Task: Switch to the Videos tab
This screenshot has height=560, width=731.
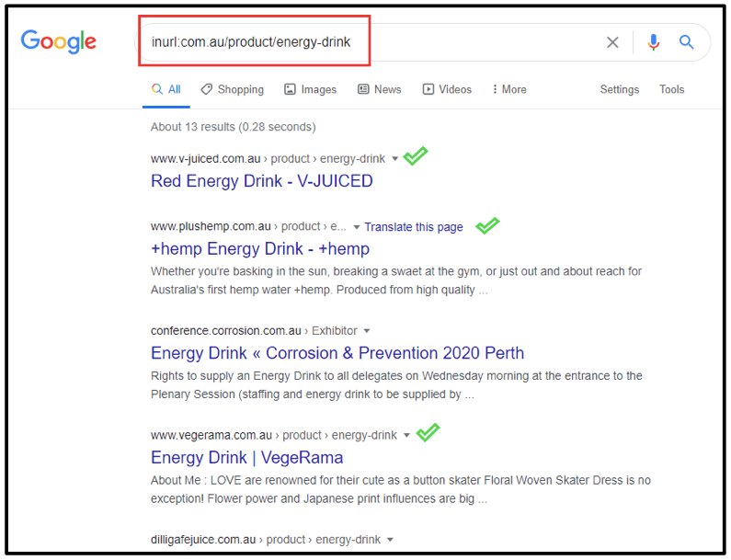Action: click(447, 89)
